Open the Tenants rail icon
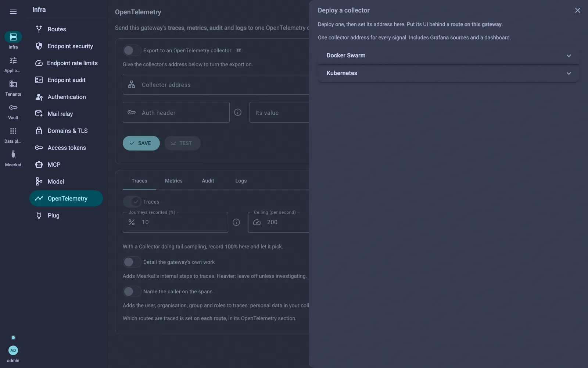Viewport: 588px width, 368px height. 13,84
